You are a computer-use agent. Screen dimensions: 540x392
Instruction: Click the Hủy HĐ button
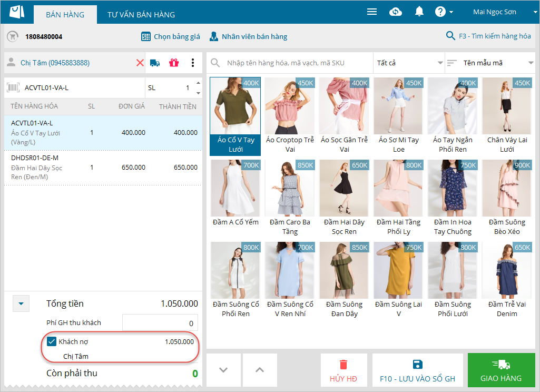(x=343, y=370)
